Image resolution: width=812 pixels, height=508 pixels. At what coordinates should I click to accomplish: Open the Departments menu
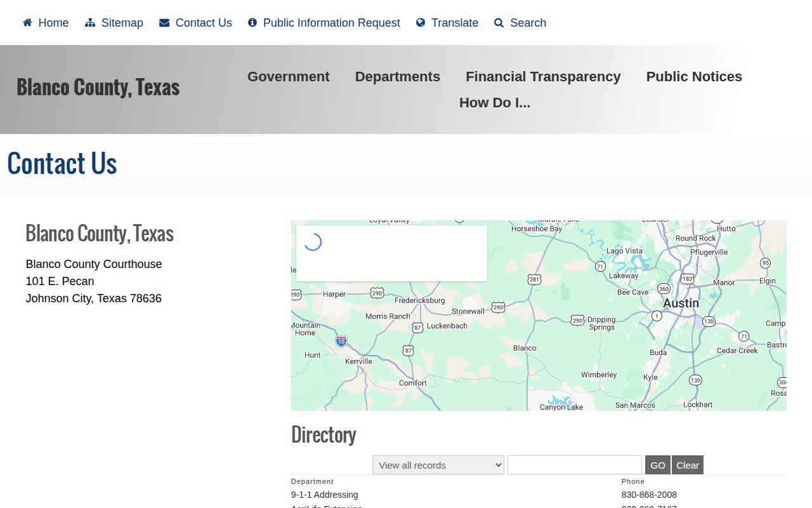pyautogui.click(x=397, y=77)
